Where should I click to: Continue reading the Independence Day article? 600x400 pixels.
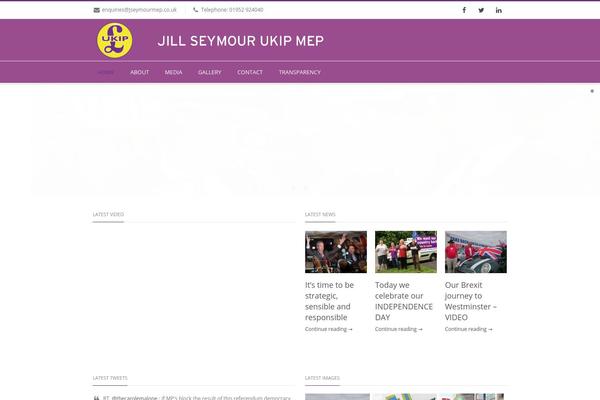click(x=399, y=329)
